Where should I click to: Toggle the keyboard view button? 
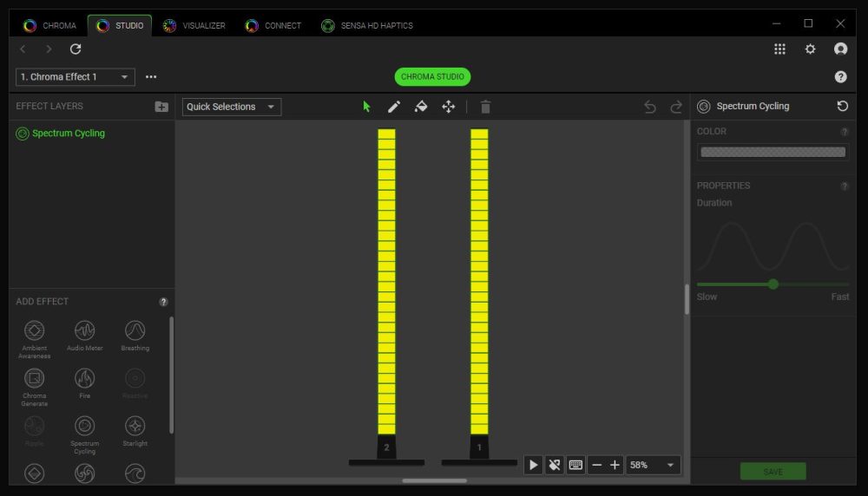pyautogui.click(x=575, y=466)
